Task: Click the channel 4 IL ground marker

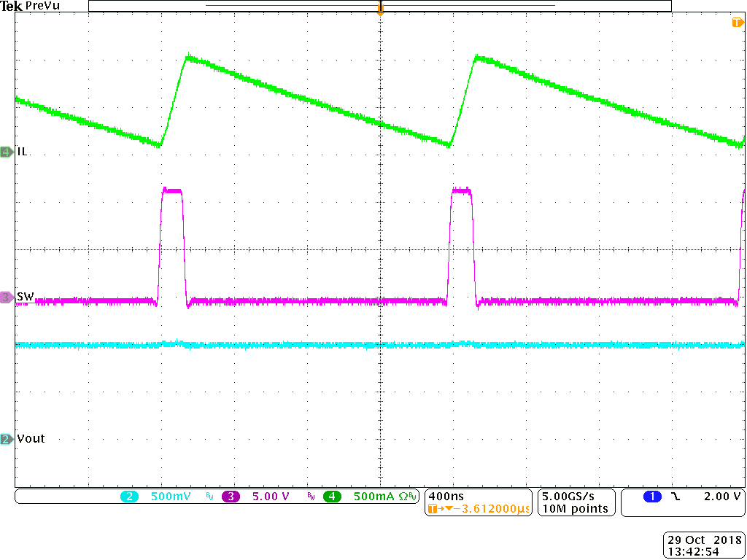Action: pyautogui.click(x=7, y=152)
